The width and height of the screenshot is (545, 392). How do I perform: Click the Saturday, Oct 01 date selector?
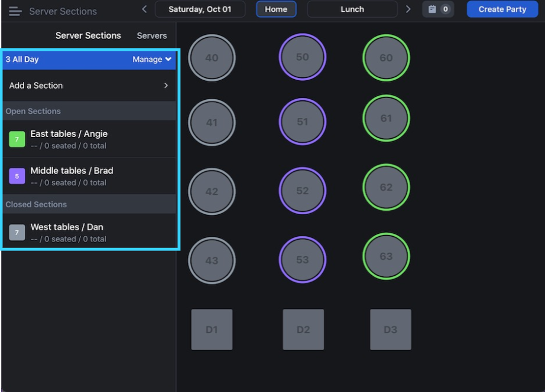(x=200, y=9)
